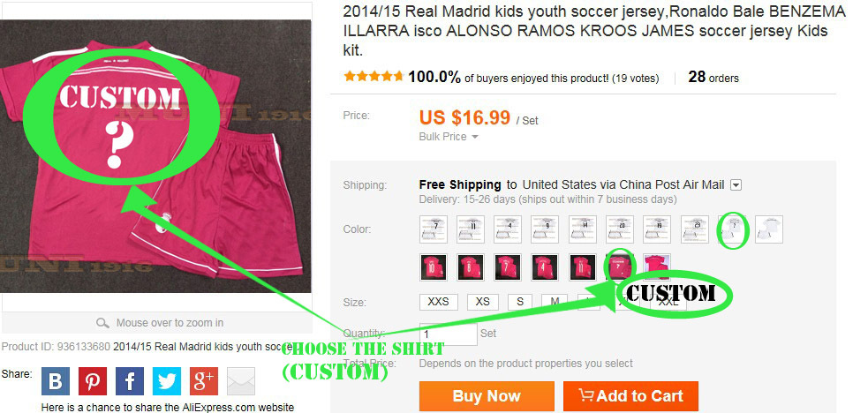Screen dimensions: 868x413
Task: Share product on Google Plus
Action: pyautogui.click(x=203, y=381)
